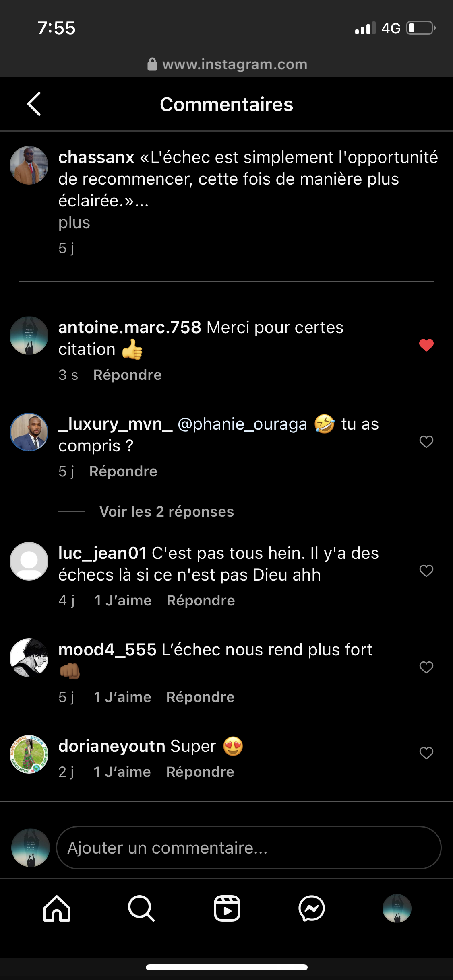
Task: Open the Messenger icon
Action: (x=312, y=908)
